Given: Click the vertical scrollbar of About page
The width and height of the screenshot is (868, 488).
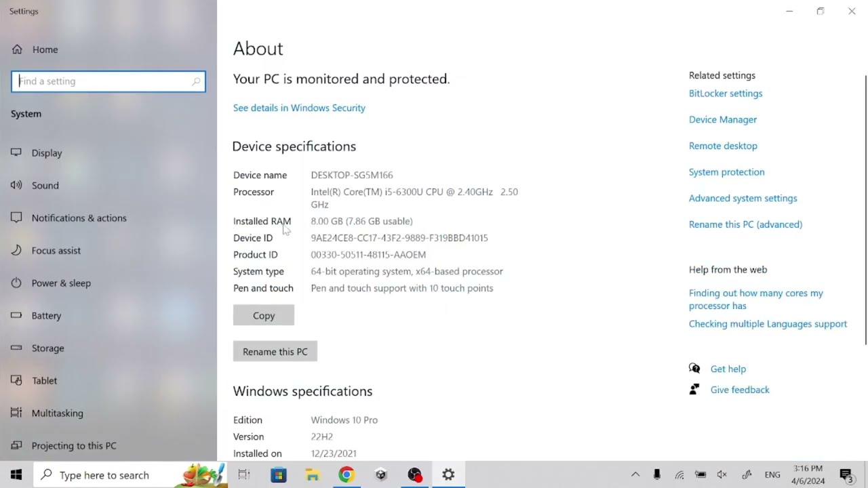Looking at the screenshot, I should pyautogui.click(x=865, y=210).
